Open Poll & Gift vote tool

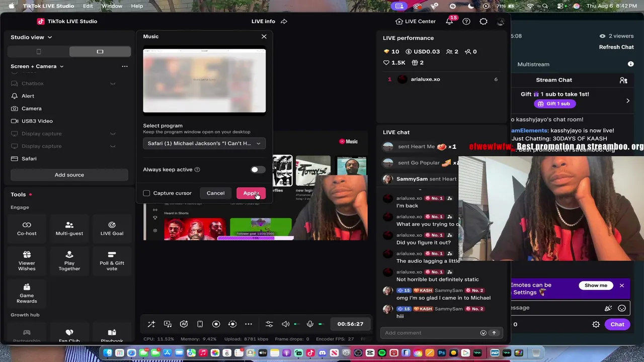click(x=112, y=260)
